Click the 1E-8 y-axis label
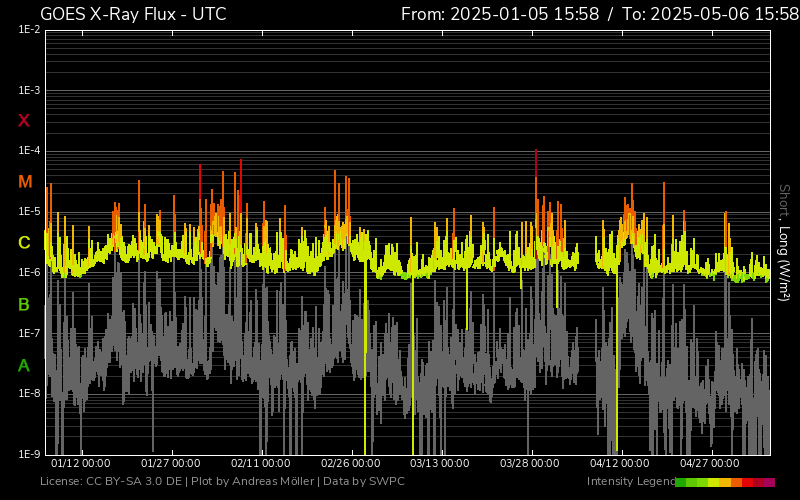 29,393
